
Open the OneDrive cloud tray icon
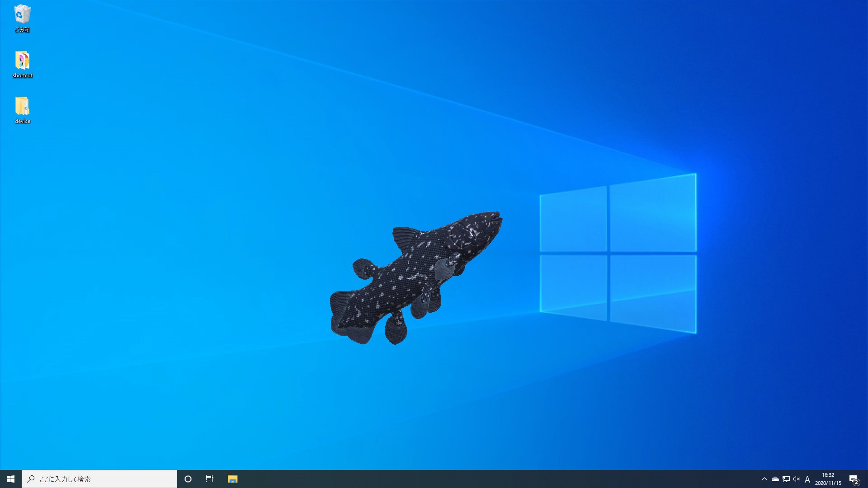(775, 479)
